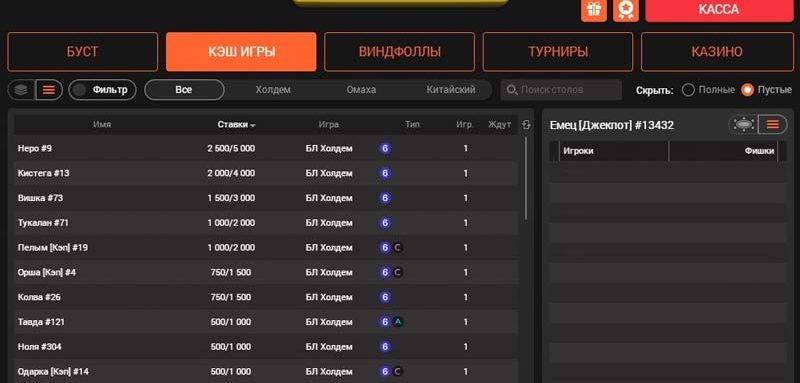Click the C cap badge on Пелым #19
The width and height of the screenshot is (800, 383).
(398, 247)
